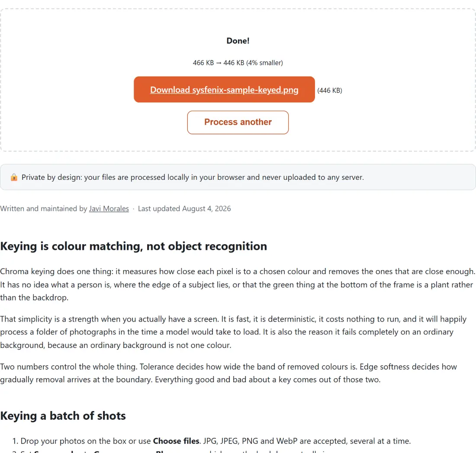
Task: Click the bold Choose files text
Action: 176,441
